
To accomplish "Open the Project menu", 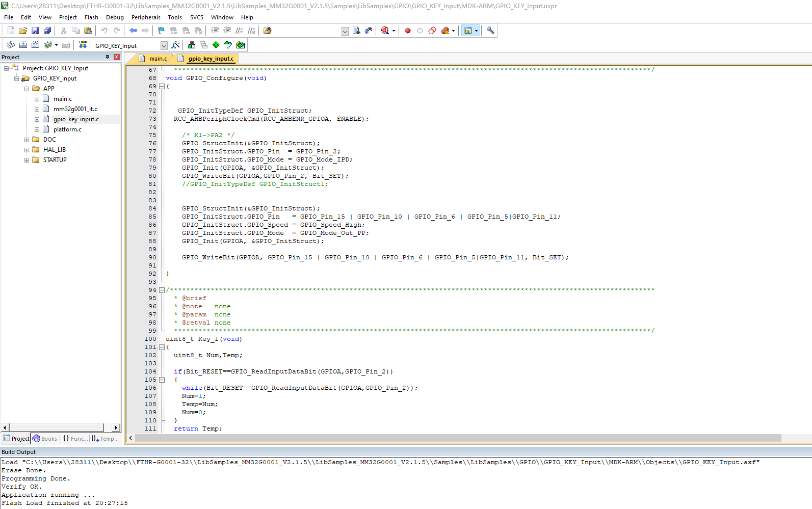I will coord(68,17).
